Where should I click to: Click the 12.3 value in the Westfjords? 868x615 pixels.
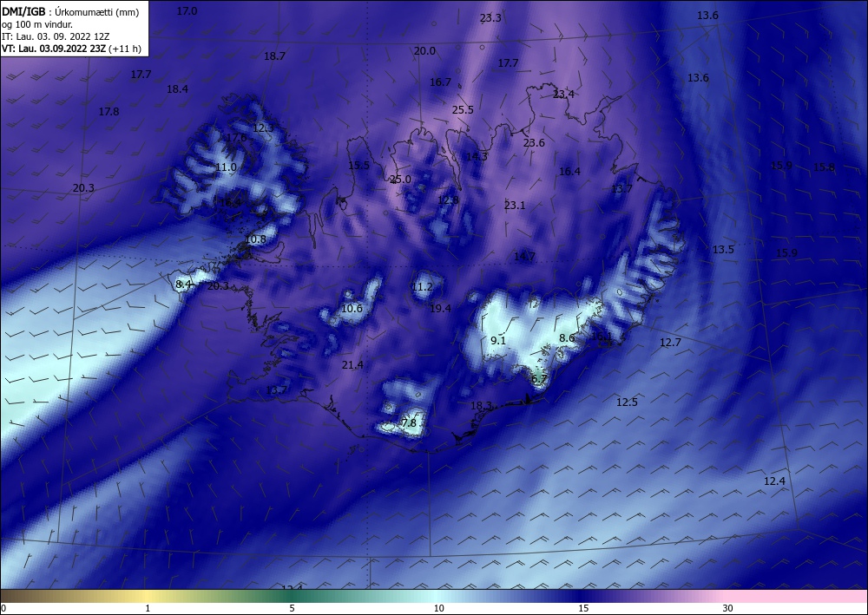(x=264, y=128)
